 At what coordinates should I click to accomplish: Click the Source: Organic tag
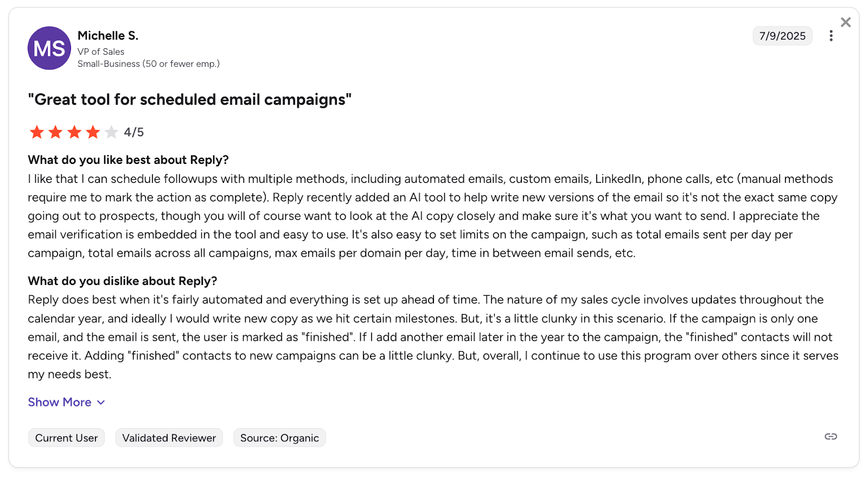click(x=279, y=438)
